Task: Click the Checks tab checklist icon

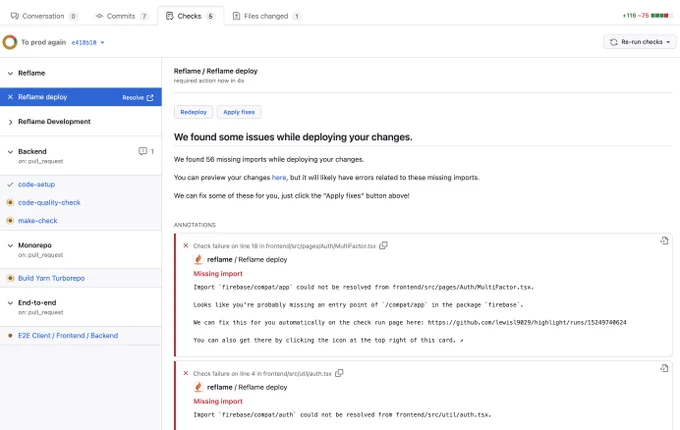Action: pos(170,16)
